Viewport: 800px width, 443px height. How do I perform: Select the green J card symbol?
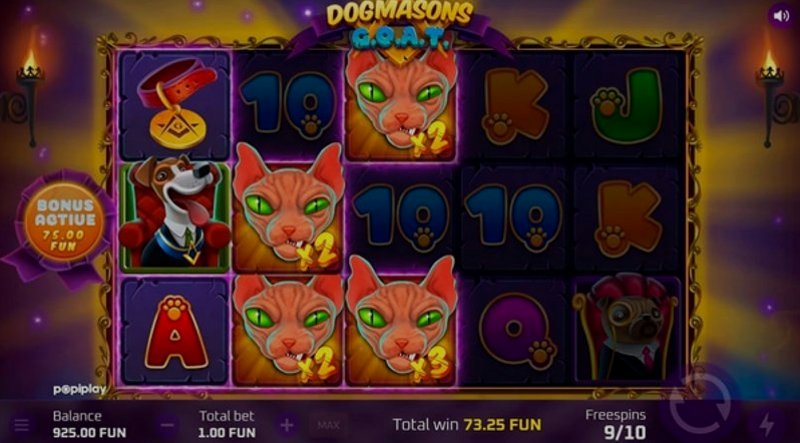[628, 107]
